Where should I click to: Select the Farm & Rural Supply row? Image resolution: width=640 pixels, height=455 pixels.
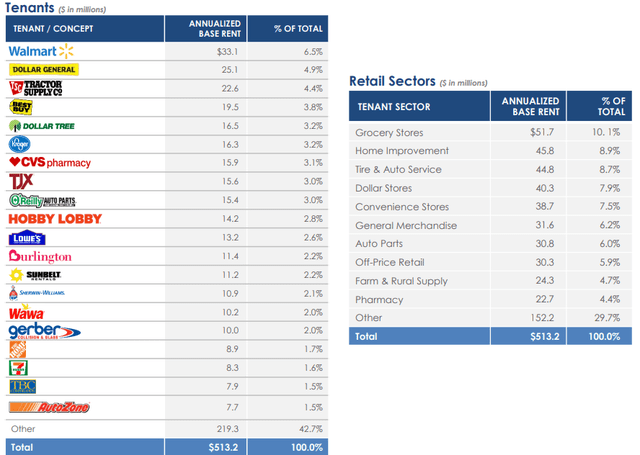pos(398,281)
